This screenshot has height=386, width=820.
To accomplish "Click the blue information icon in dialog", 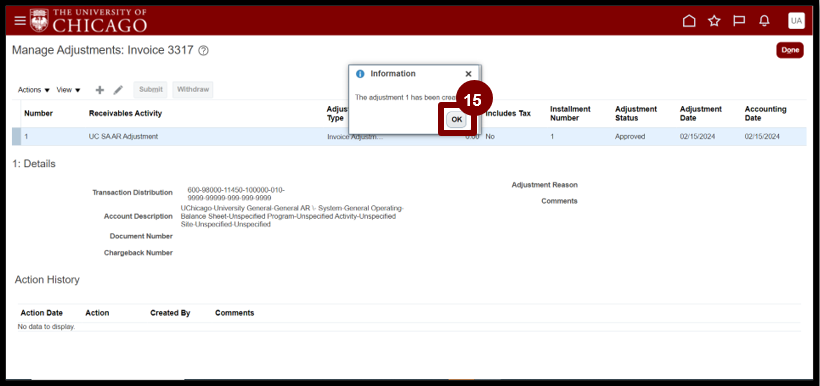I will [x=360, y=74].
